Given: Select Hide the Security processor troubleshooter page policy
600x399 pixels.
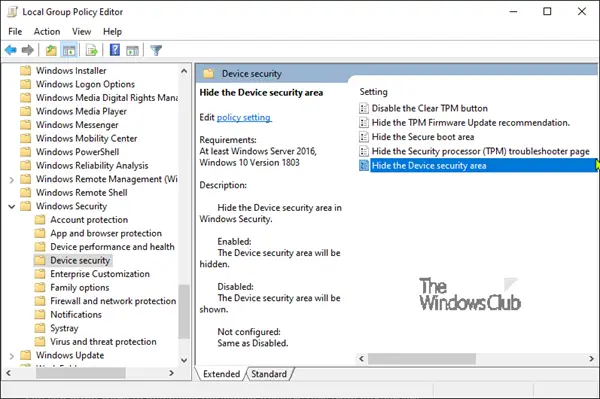Looking at the screenshot, I should [481, 151].
